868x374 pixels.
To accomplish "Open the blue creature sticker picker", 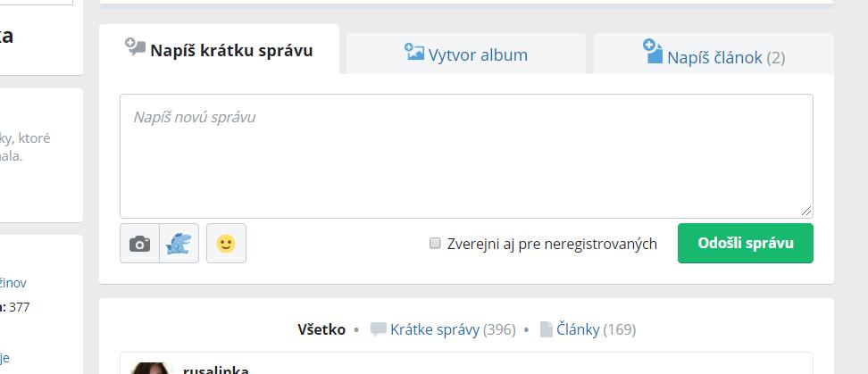I will click(x=179, y=244).
